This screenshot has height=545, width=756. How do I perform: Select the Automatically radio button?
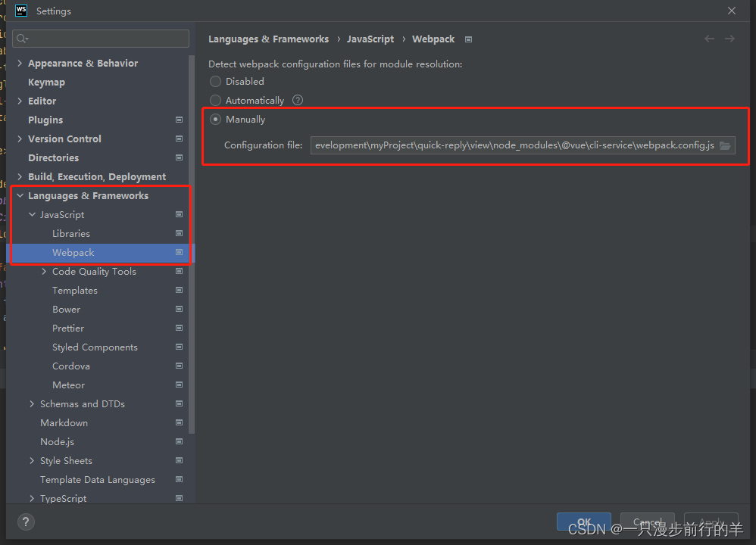(x=216, y=100)
